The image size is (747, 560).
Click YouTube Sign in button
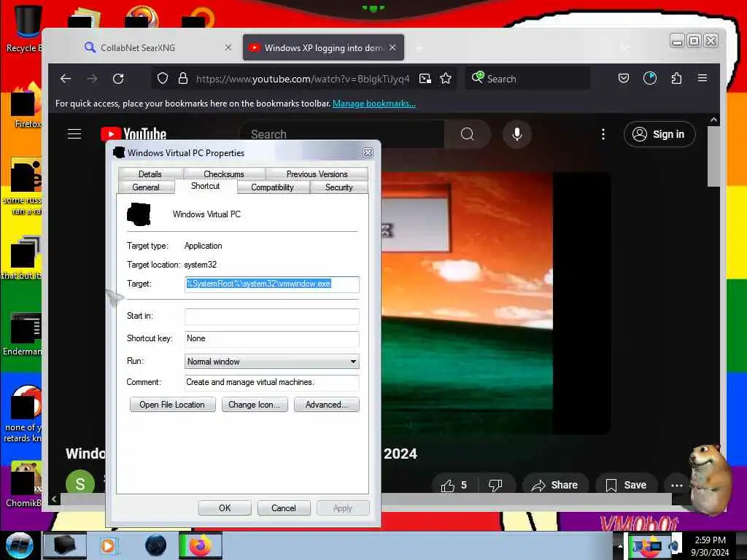[659, 134]
